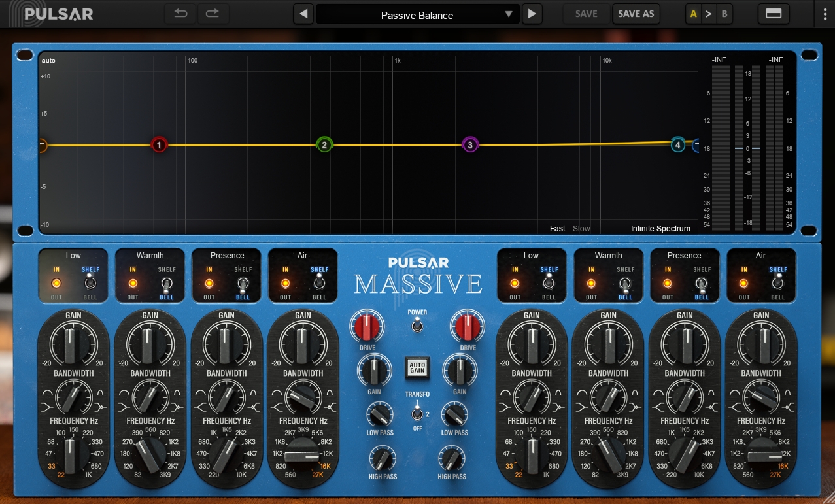Select red EQ node 1 on the curve
Screen dimensions: 835x504
(159, 144)
